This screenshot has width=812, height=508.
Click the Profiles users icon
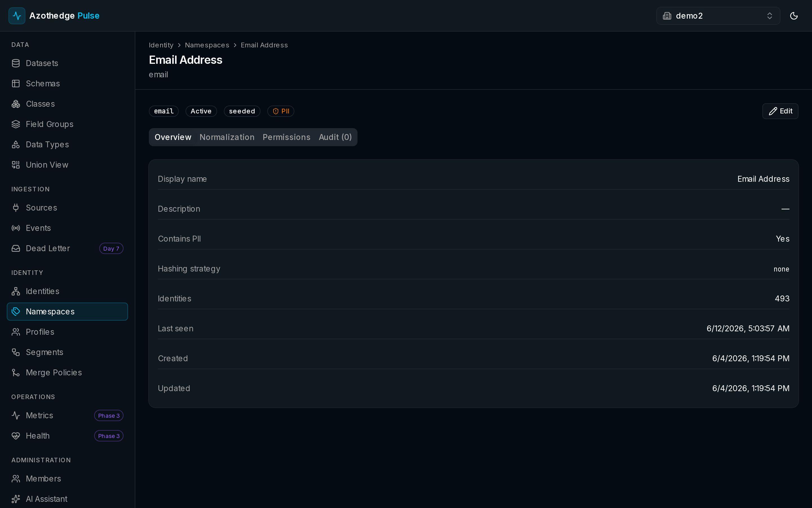[x=16, y=332]
